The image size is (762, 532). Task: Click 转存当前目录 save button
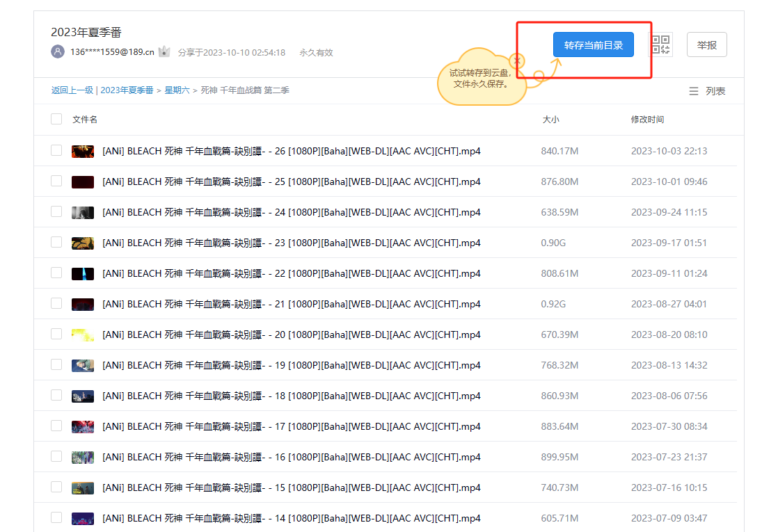(593, 45)
